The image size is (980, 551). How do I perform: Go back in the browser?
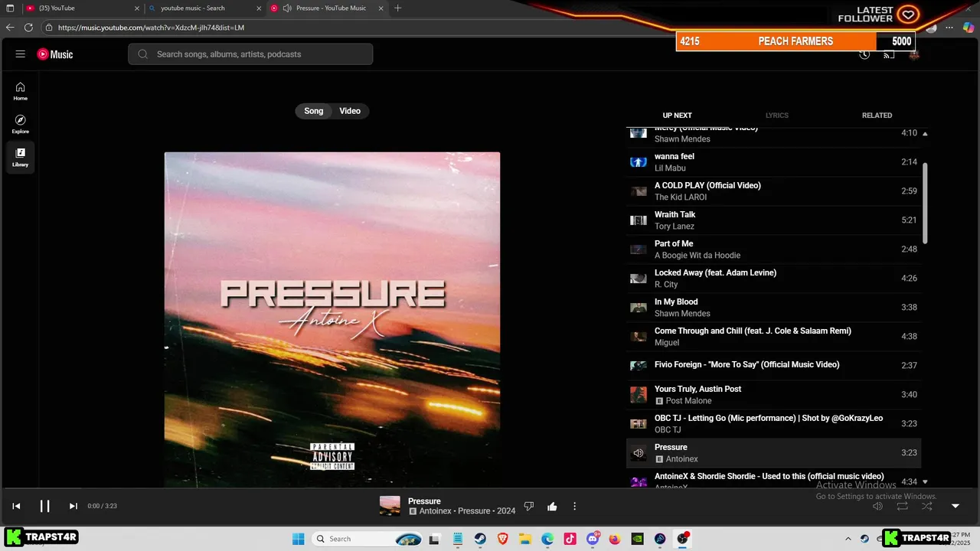[x=10, y=28]
